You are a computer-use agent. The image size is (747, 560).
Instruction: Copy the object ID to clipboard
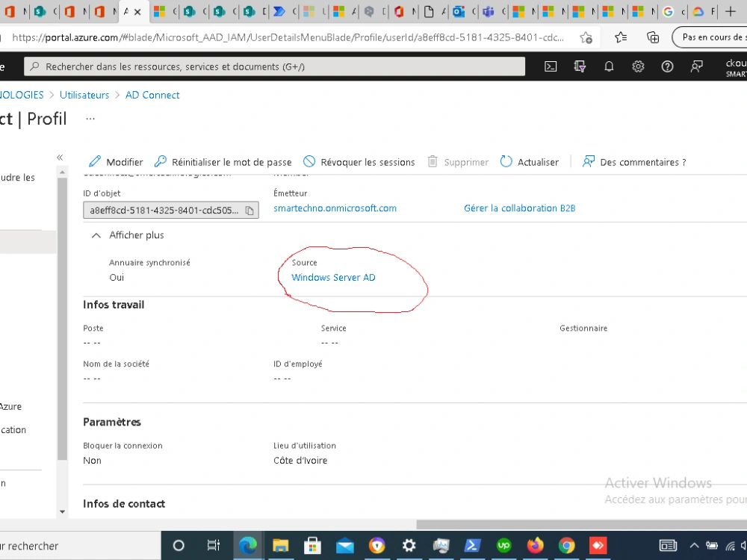tap(249, 211)
